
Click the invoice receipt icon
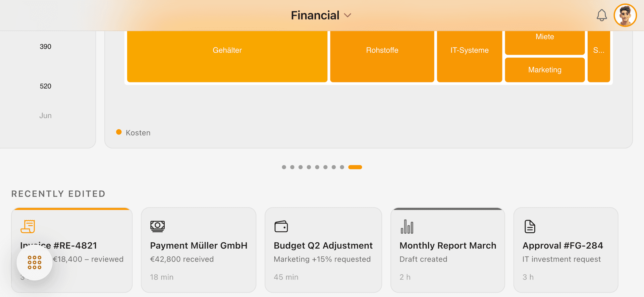[28, 226]
